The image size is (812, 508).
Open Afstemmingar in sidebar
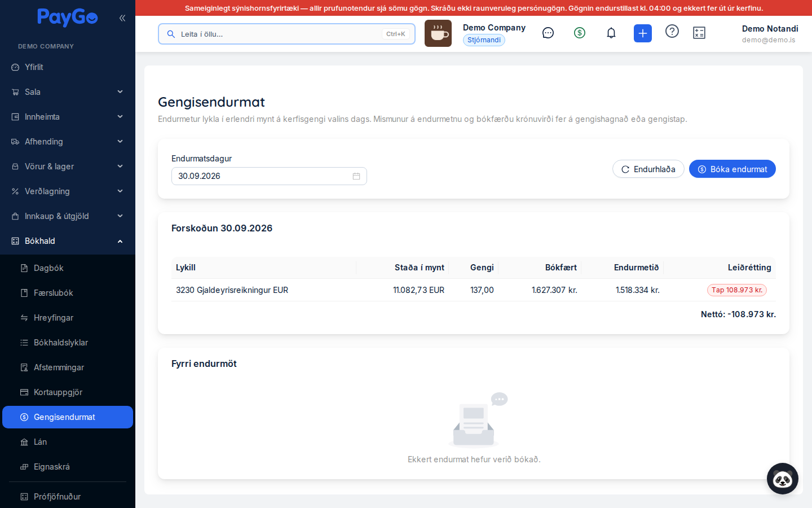68,367
